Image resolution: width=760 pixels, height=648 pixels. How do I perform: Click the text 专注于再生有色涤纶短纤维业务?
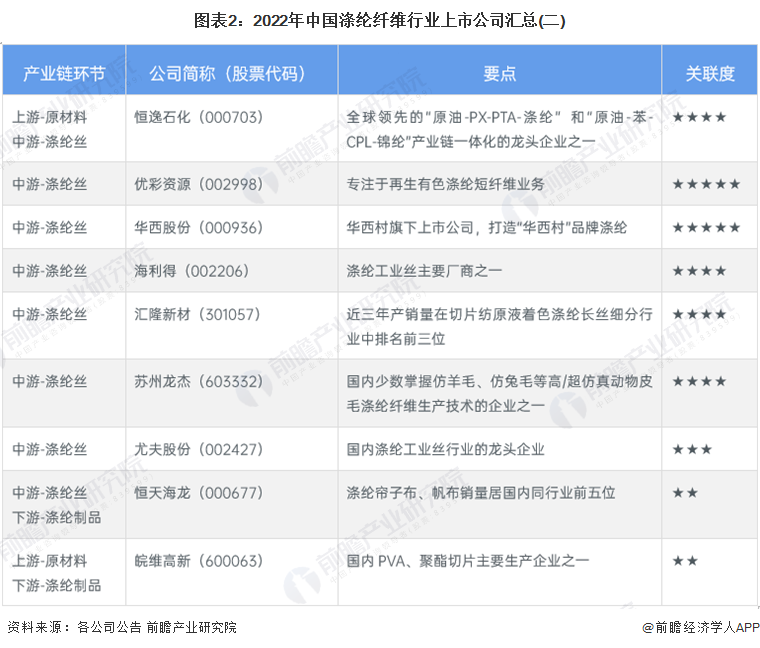point(445,184)
